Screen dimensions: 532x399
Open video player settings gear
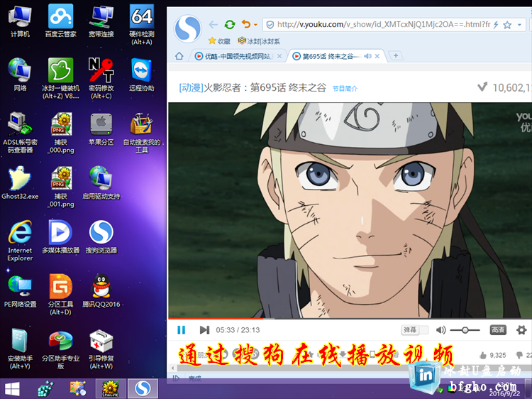[521, 329]
